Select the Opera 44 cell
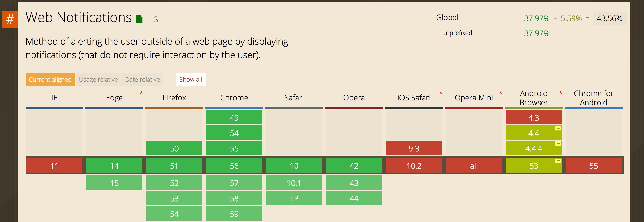644x222 pixels. click(x=354, y=198)
